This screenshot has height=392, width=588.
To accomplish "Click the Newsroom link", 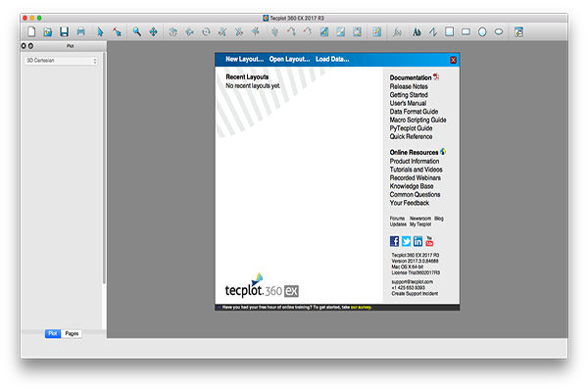I will coord(420,219).
